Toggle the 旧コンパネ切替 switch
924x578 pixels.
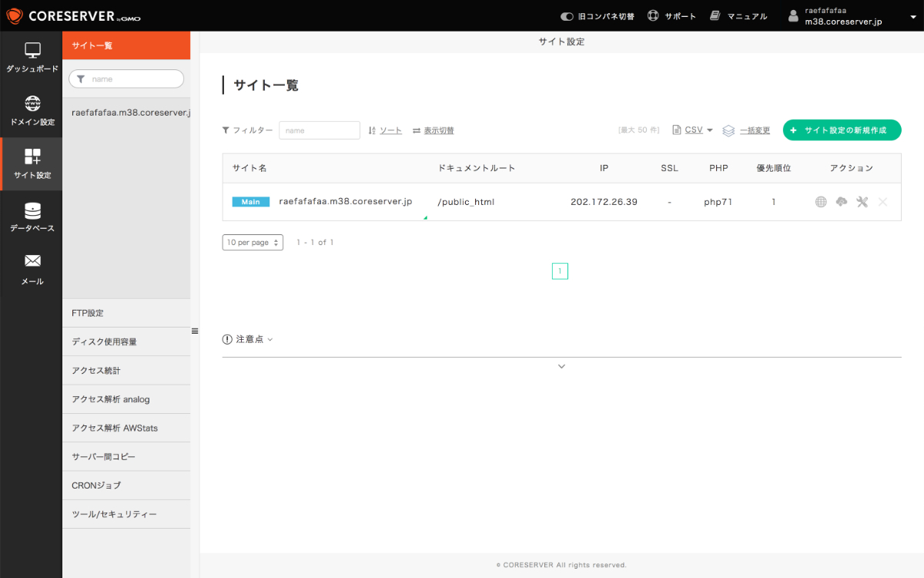coord(567,16)
